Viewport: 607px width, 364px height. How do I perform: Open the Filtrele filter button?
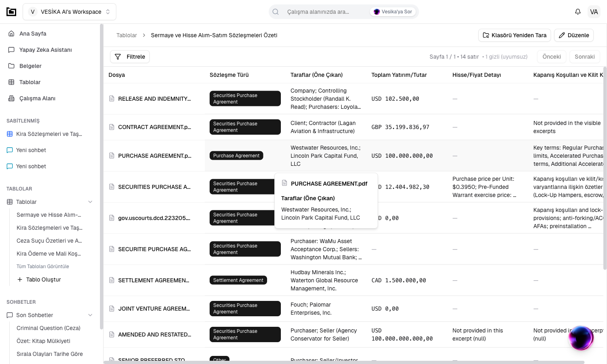(130, 57)
